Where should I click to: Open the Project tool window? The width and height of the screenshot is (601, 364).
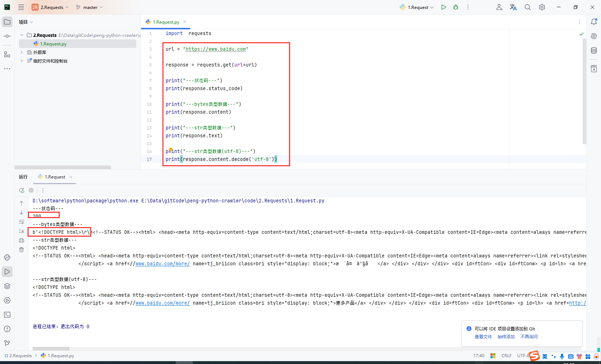point(7,22)
